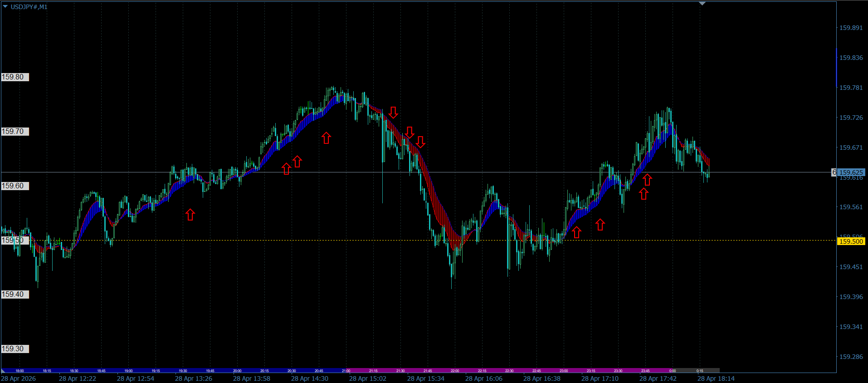Click the 28 Apr 2026 date label
The width and height of the screenshot is (868, 383).
19,378
